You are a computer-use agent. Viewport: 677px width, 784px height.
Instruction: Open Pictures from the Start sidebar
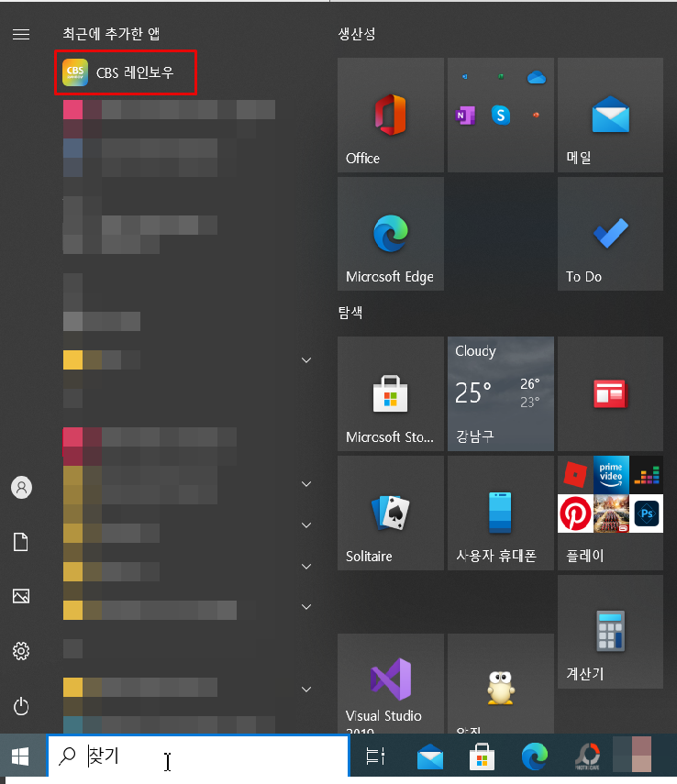click(21, 596)
